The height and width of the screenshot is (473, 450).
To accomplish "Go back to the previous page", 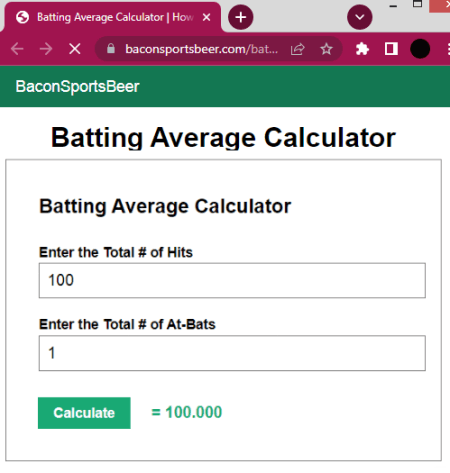I will click(17, 49).
